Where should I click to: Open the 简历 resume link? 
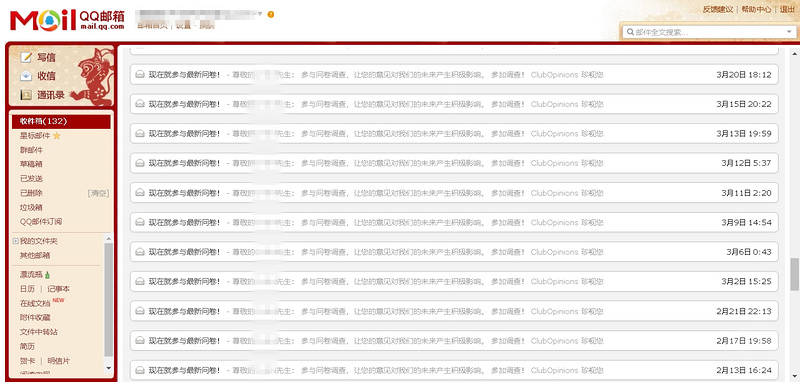tap(28, 346)
